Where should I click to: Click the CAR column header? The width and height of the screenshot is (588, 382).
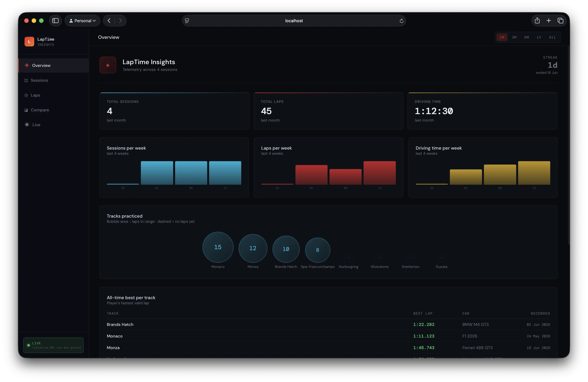click(466, 313)
